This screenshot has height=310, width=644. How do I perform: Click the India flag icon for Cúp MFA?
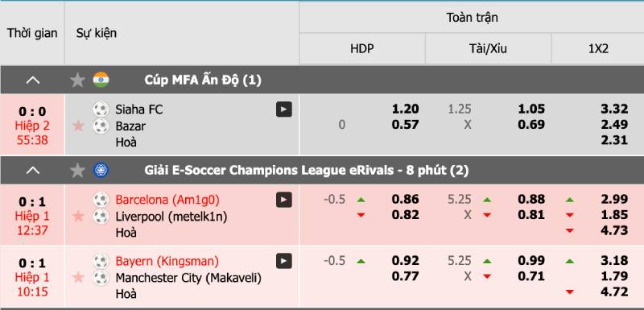click(101, 80)
